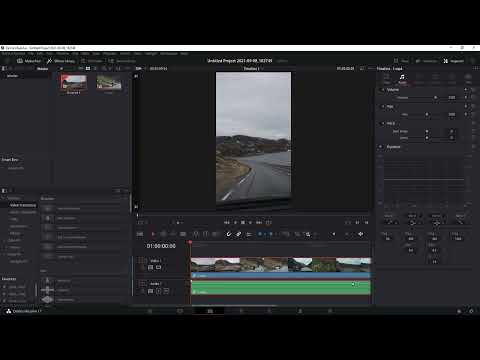
Task: Adjust the Volume slider handle
Action: [x=435, y=97]
